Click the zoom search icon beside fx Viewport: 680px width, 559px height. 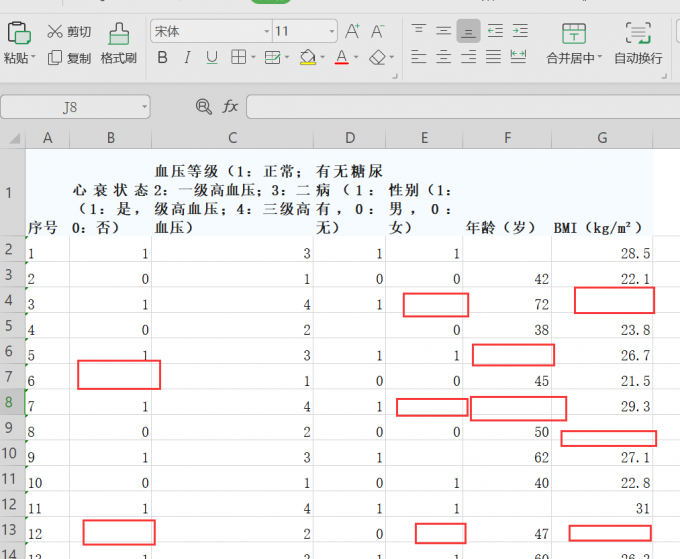pos(203,106)
